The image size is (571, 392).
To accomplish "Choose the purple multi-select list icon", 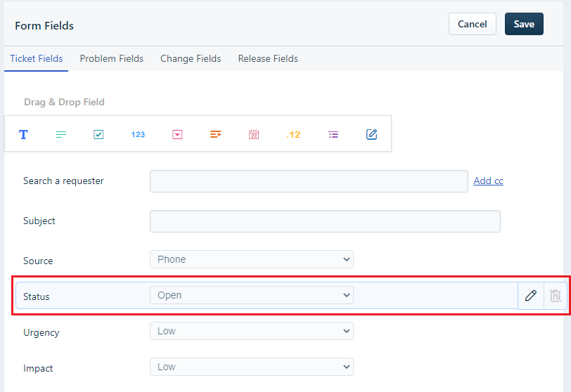I will click(x=333, y=135).
